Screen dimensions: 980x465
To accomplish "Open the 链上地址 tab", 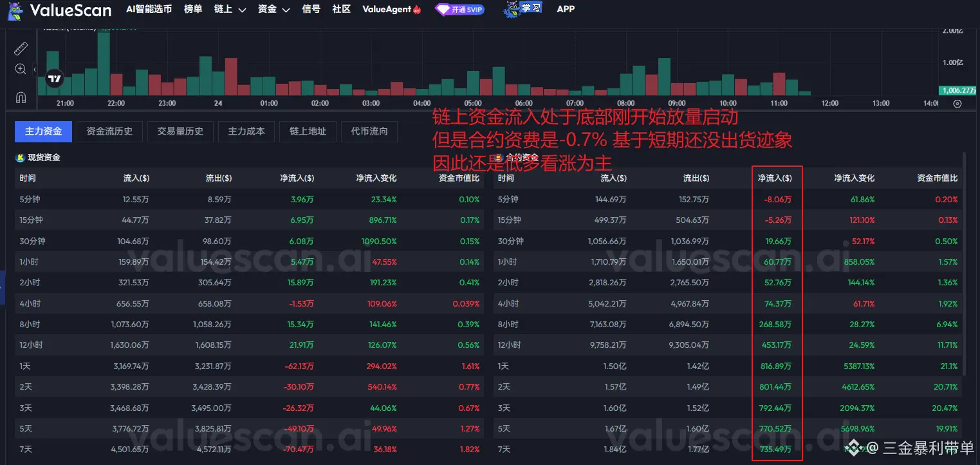I will 308,131.
